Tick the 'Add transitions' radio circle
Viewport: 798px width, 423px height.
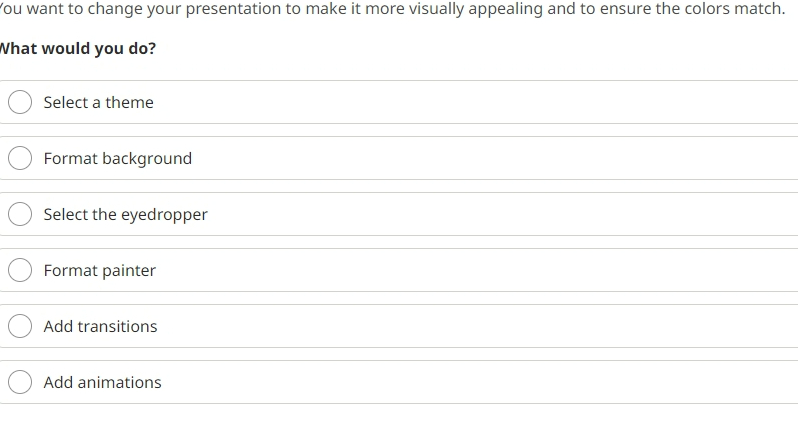[20, 326]
